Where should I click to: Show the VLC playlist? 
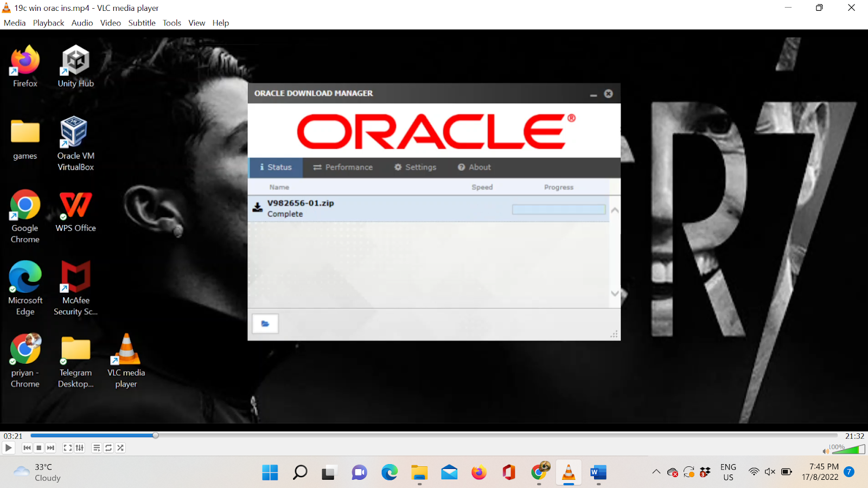pyautogui.click(x=97, y=448)
